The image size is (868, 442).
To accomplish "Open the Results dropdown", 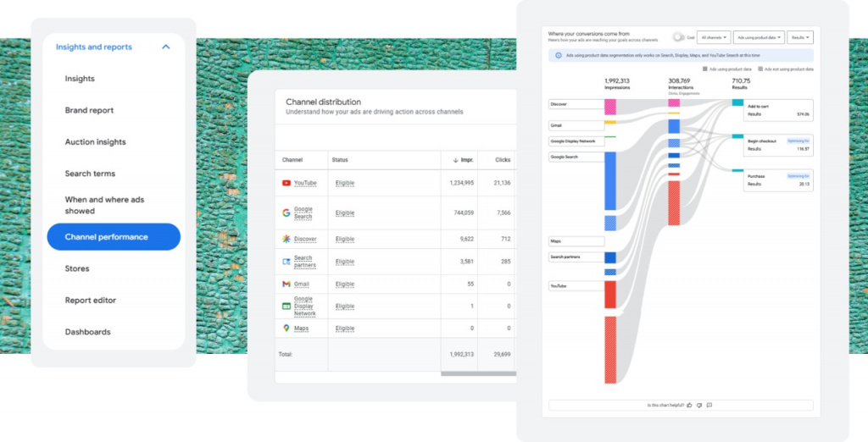I will click(800, 37).
